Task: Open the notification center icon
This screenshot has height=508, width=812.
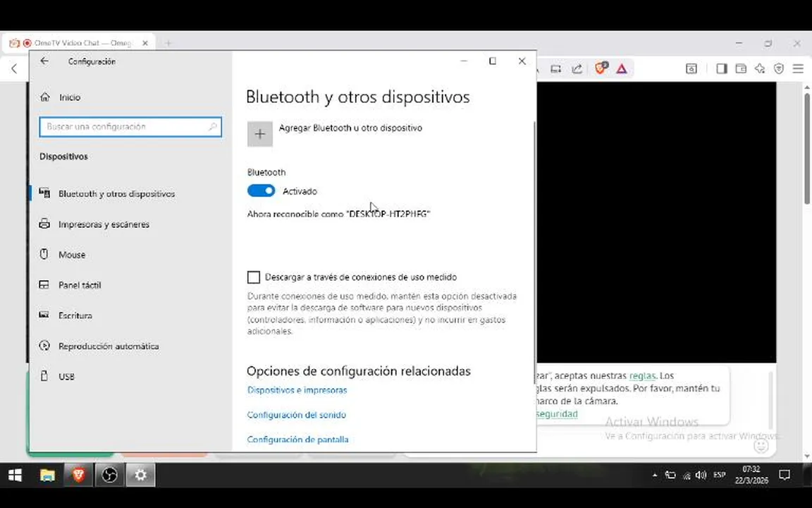Action: click(785, 475)
